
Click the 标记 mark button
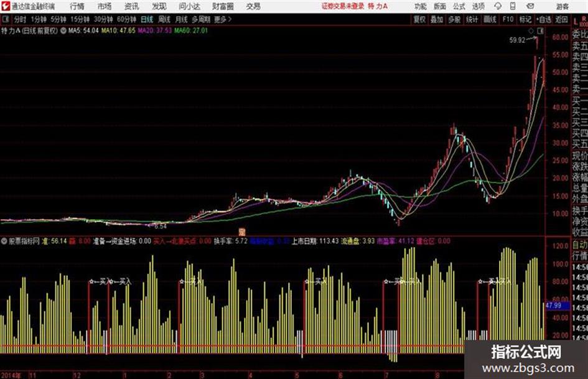[x=525, y=19]
